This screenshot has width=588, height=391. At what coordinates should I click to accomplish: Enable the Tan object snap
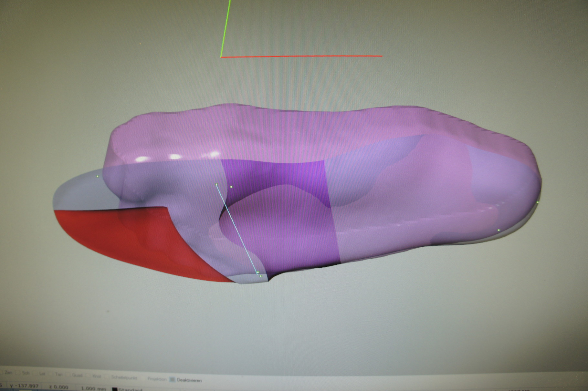pyautogui.click(x=56, y=375)
